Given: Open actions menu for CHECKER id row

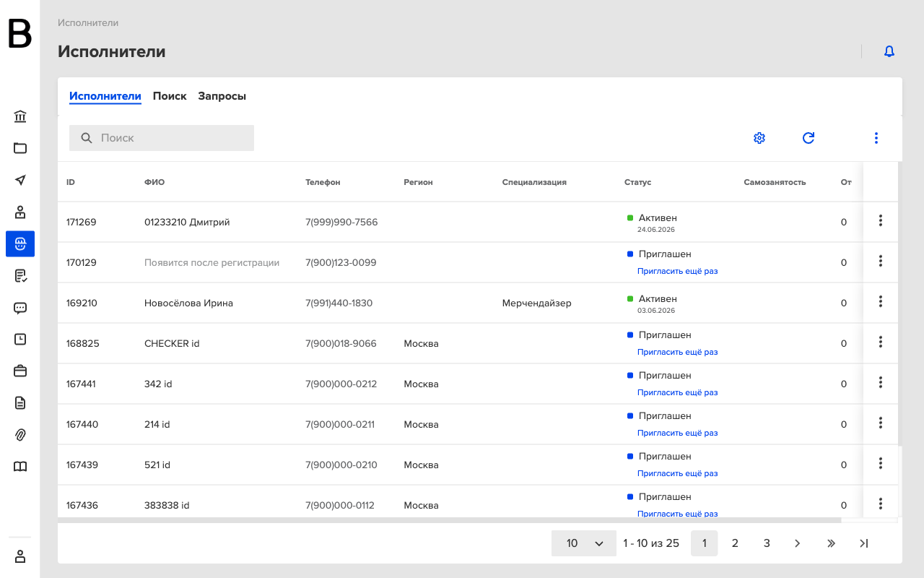Looking at the screenshot, I should pos(881,342).
